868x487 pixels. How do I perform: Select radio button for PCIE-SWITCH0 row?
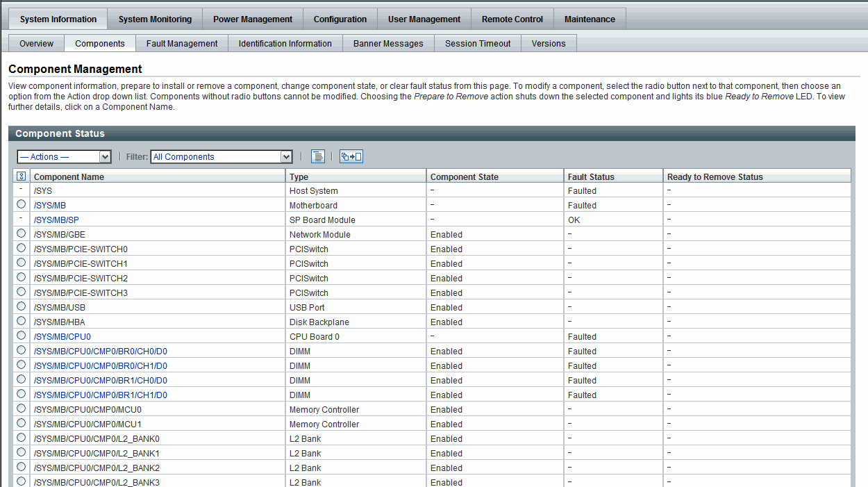pyautogui.click(x=21, y=248)
